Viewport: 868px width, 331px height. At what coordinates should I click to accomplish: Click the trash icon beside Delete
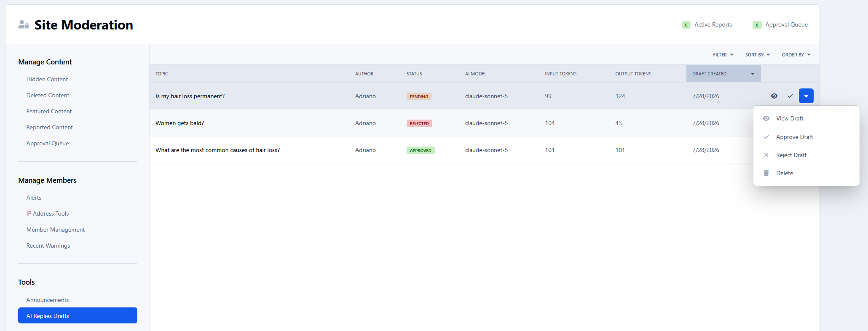click(766, 173)
